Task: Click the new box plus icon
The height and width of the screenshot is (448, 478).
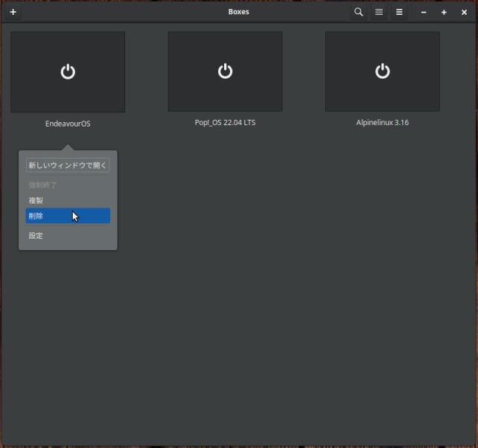Action: 13,12
